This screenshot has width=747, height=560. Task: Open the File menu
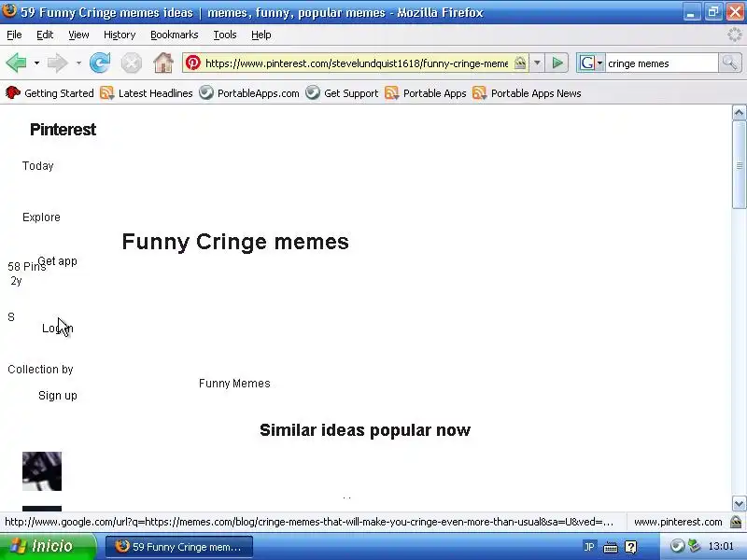coord(14,35)
